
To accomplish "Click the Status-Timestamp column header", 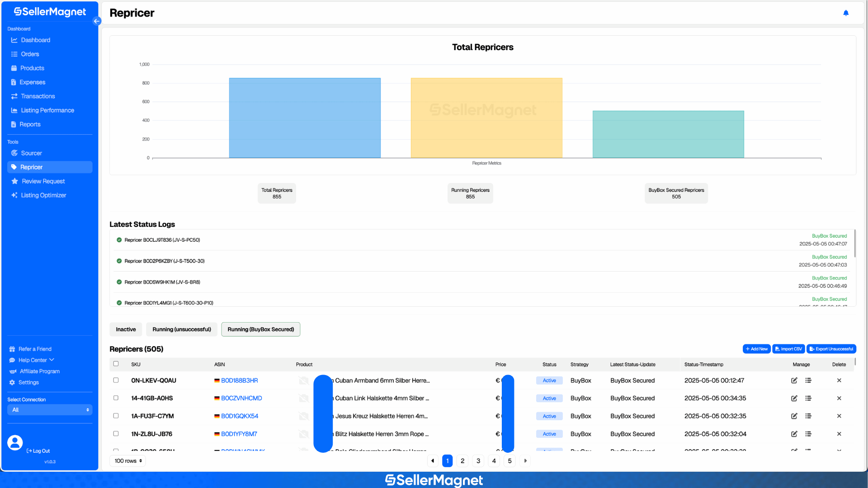I will coord(703,365).
